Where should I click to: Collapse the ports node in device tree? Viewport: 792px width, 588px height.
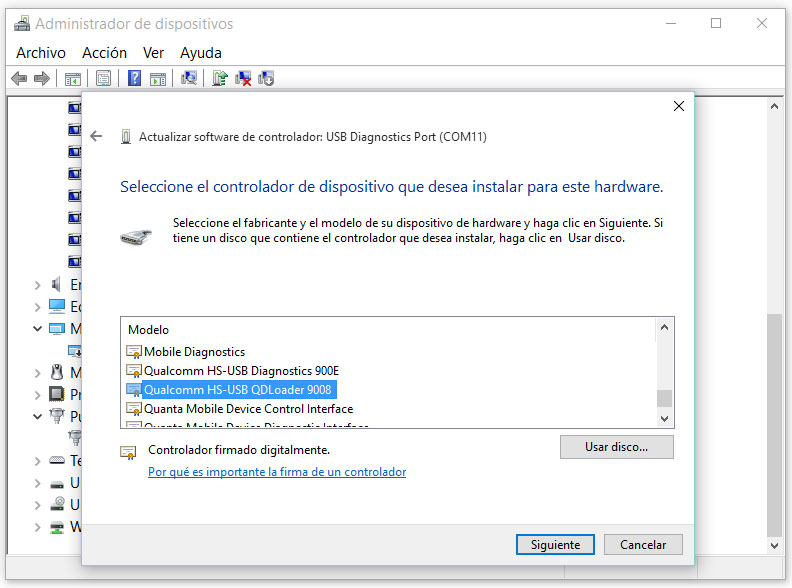[37, 416]
